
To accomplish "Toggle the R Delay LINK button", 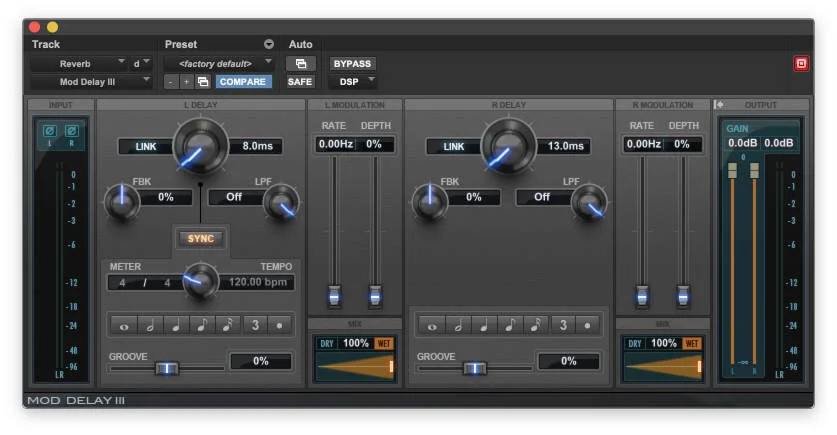I will coord(454,146).
